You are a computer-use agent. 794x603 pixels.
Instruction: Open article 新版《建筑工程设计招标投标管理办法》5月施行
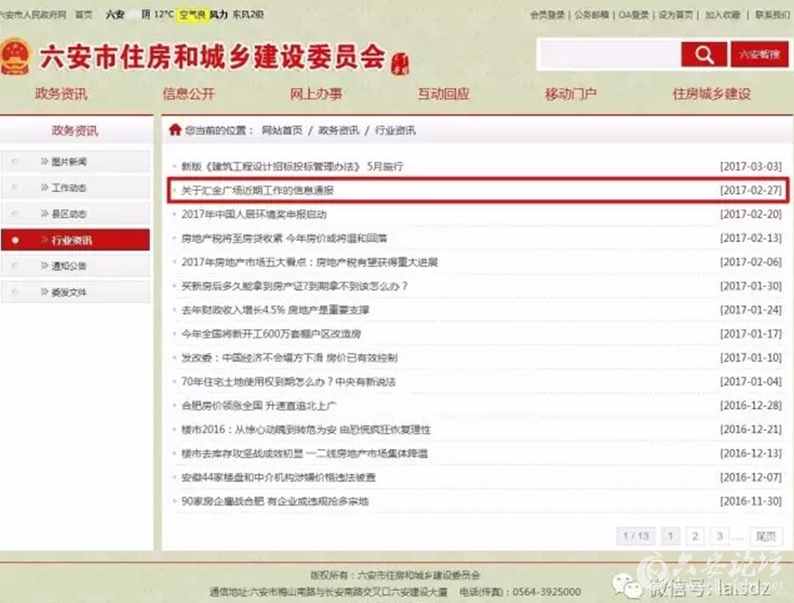point(292,167)
